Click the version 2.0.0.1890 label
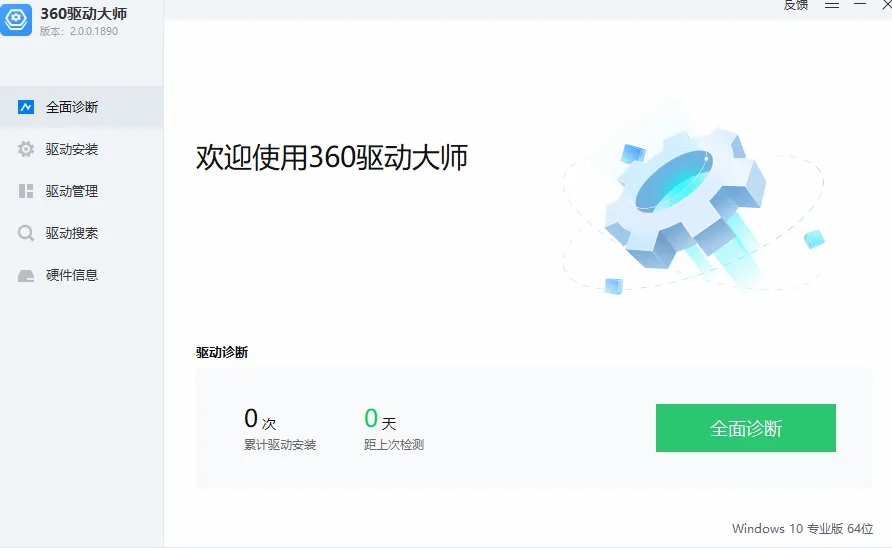892x548 pixels. point(79,31)
